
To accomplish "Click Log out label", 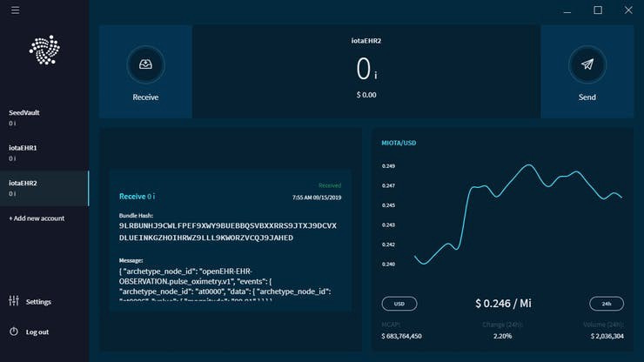I will point(37,332).
